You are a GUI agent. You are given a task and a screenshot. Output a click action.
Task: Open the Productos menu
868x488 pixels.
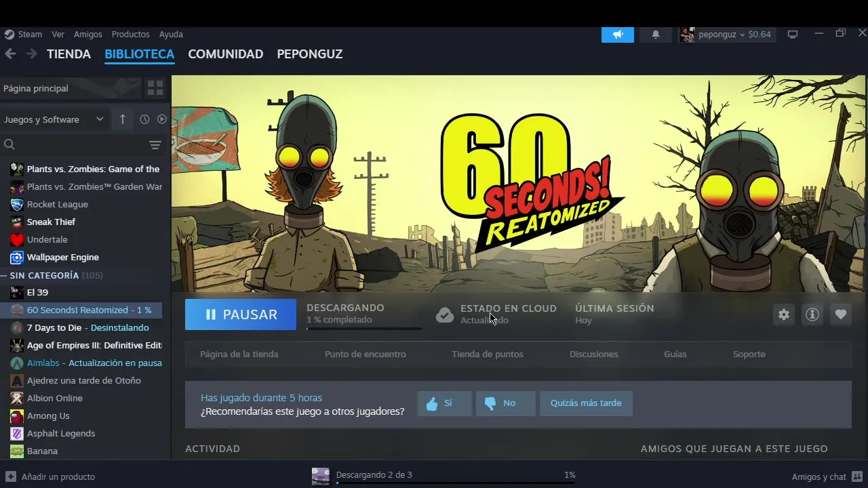coord(131,34)
